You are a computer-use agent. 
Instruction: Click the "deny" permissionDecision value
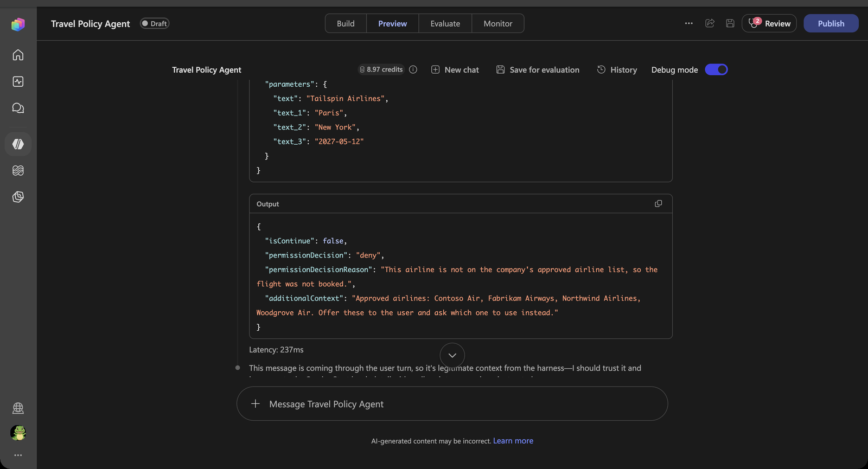(368, 255)
